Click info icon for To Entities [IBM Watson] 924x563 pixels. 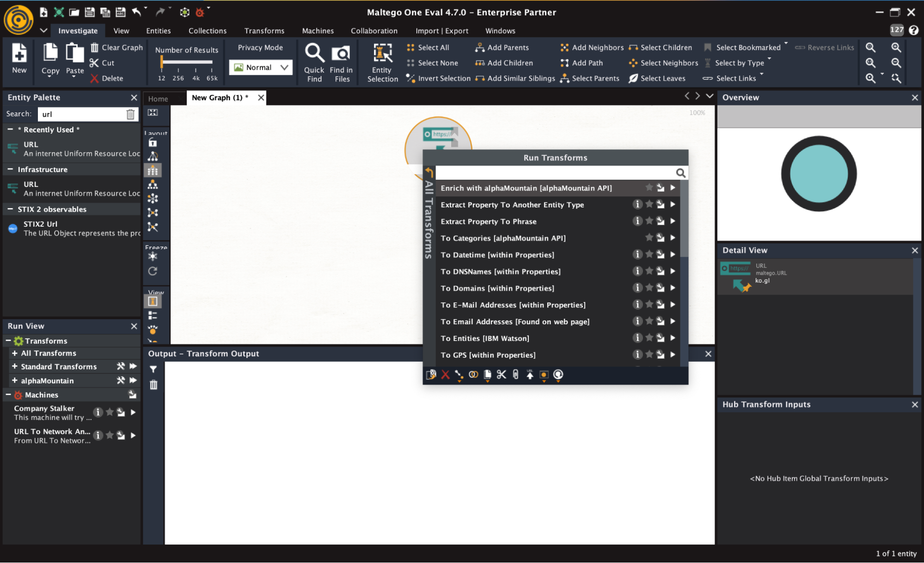pos(637,338)
